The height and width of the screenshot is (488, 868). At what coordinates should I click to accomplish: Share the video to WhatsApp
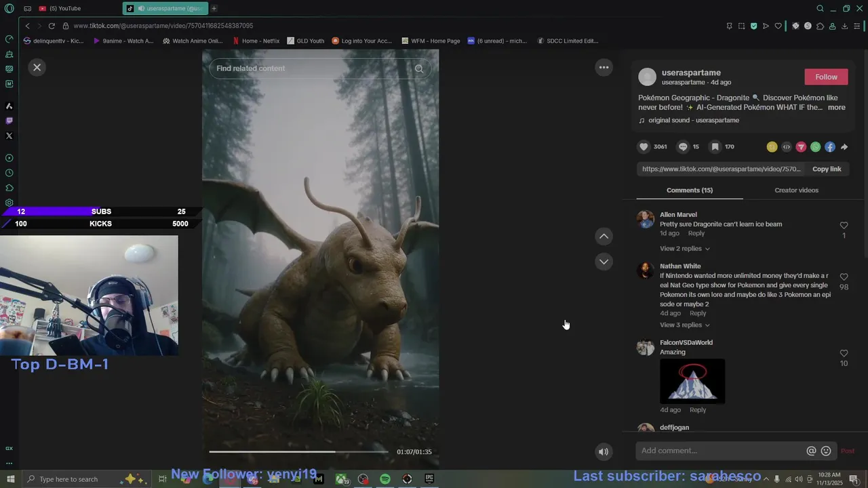point(816,147)
